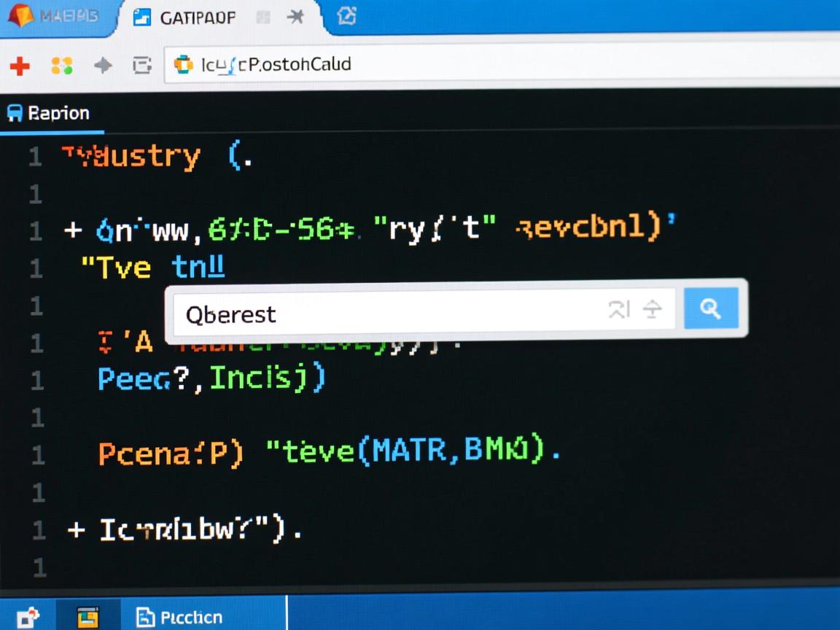Click the site favicon in address bar
Screen dimensions: 840x630
(183, 65)
